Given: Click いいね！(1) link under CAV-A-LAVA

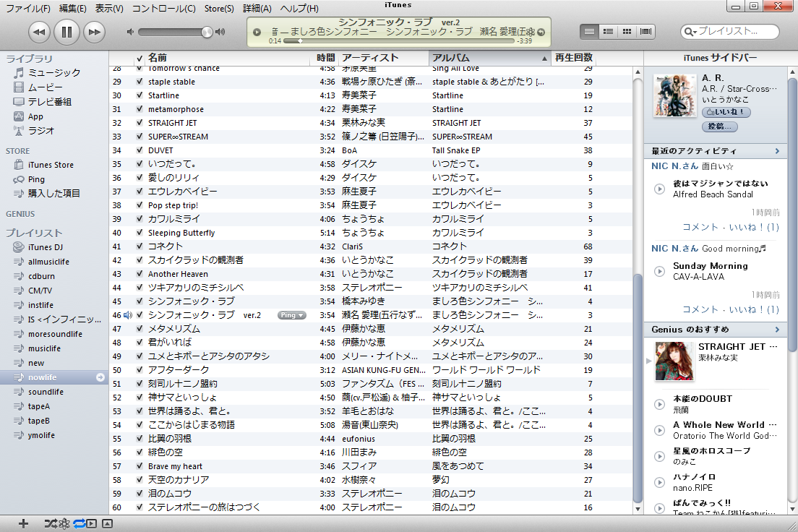Looking at the screenshot, I should 754,309.
